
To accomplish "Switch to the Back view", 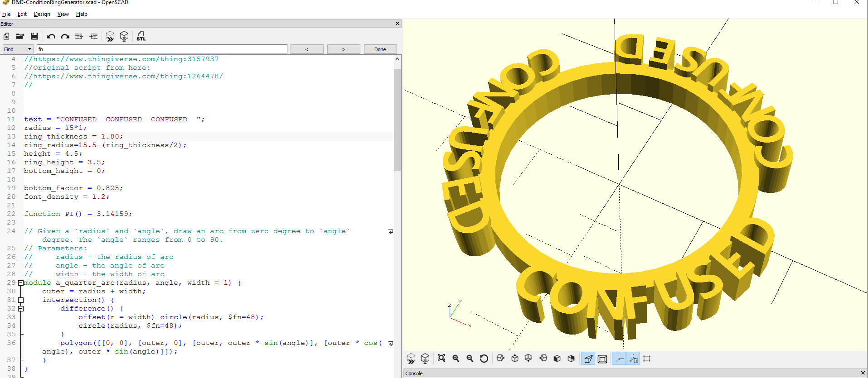I will tap(571, 359).
